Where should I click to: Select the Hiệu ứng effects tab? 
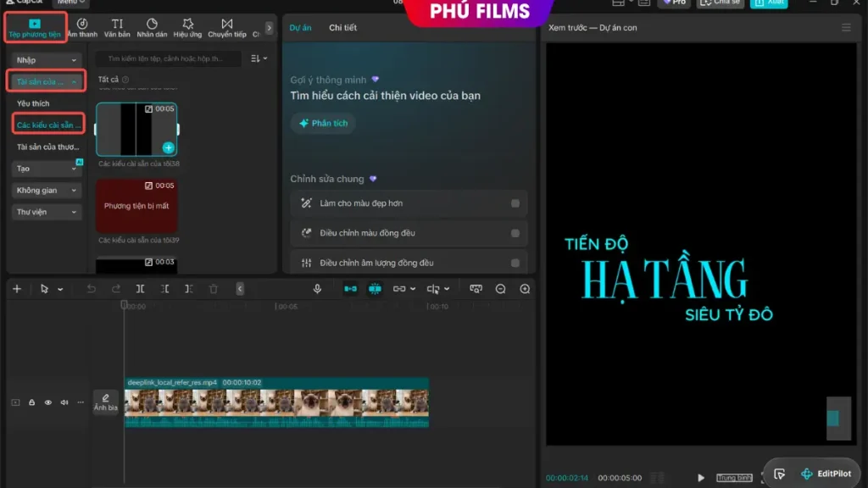(x=187, y=28)
